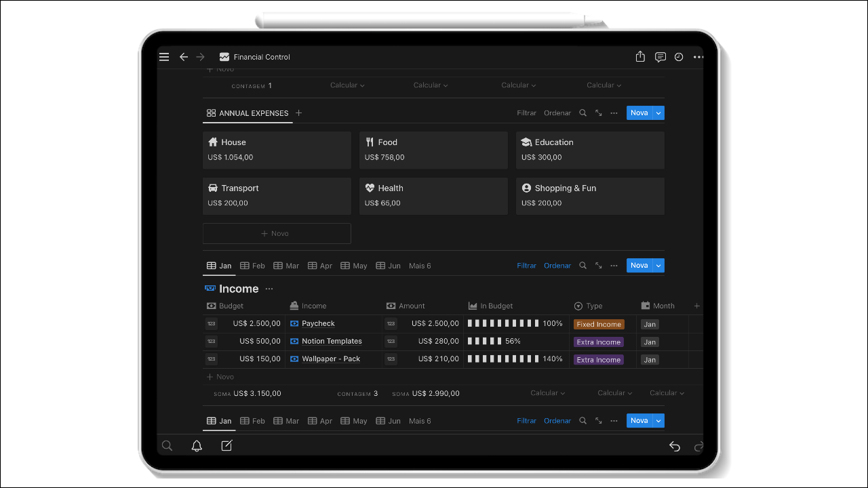Open Nova dropdown arrow in Income toolbar
868x488 pixels.
coord(658,266)
